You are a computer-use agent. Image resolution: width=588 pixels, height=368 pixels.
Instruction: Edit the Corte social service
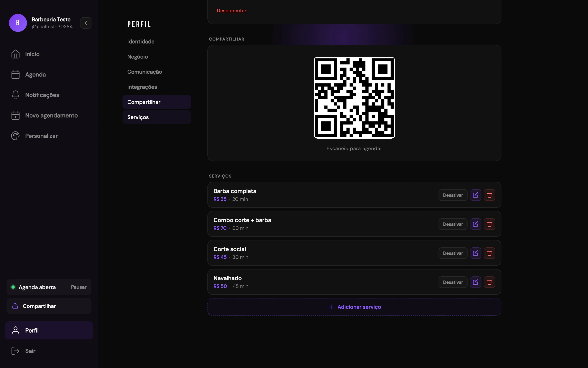pyautogui.click(x=476, y=253)
